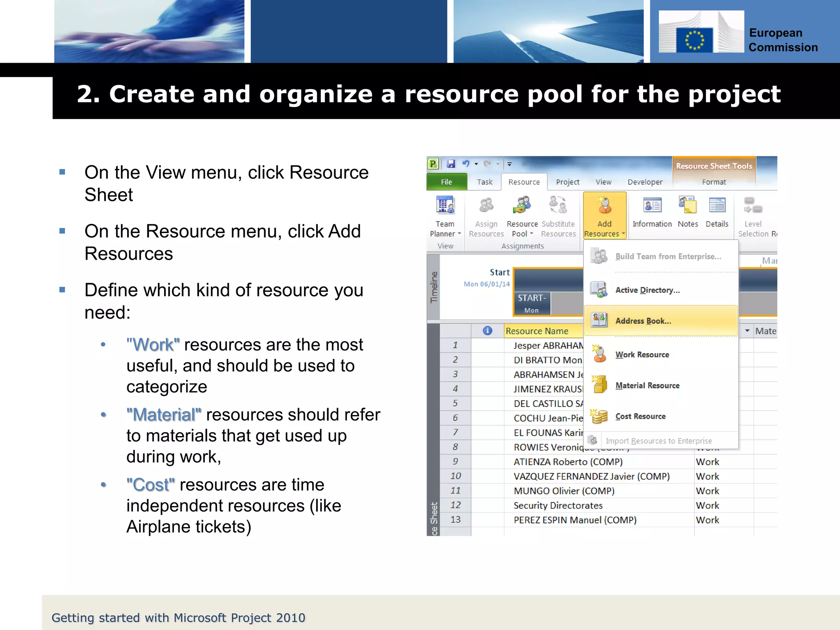
Task: Click the Undo arrow icon
Action: click(x=466, y=164)
